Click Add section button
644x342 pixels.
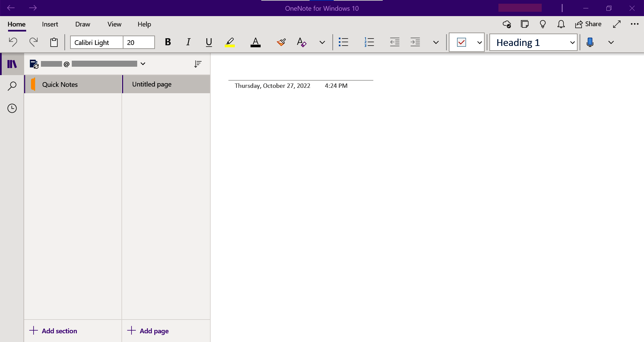click(53, 331)
